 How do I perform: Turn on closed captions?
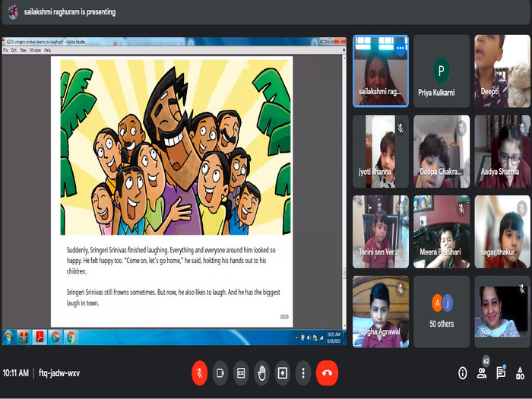[x=241, y=373]
